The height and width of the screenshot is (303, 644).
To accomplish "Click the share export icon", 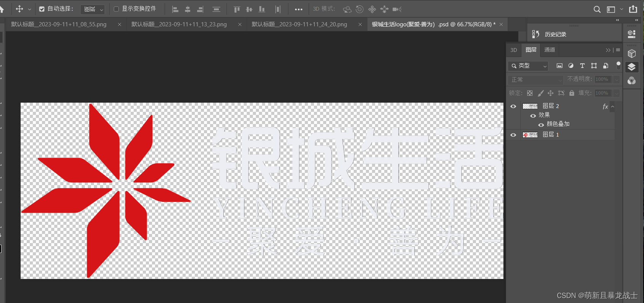I will [x=633, y=9].
